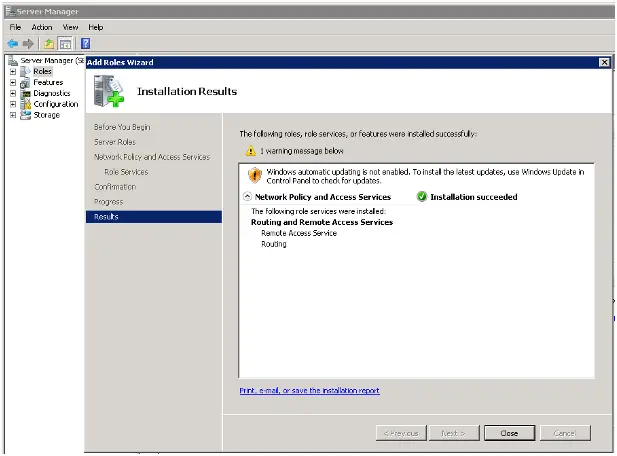Expand the Roles tree node

[13, 72]
